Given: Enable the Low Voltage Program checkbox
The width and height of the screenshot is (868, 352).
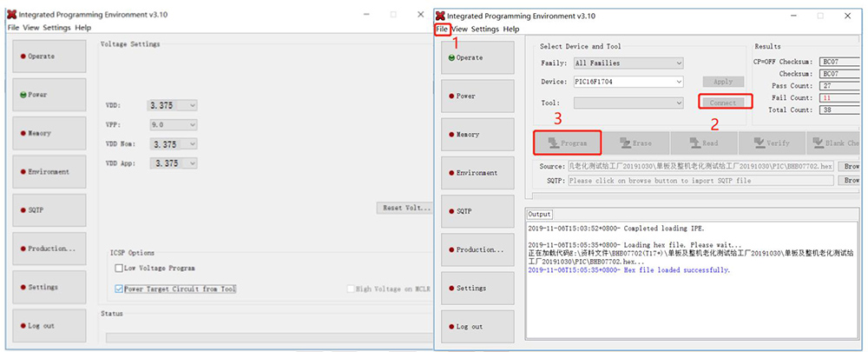Looking at the screenshot, I should pos(120,269).
